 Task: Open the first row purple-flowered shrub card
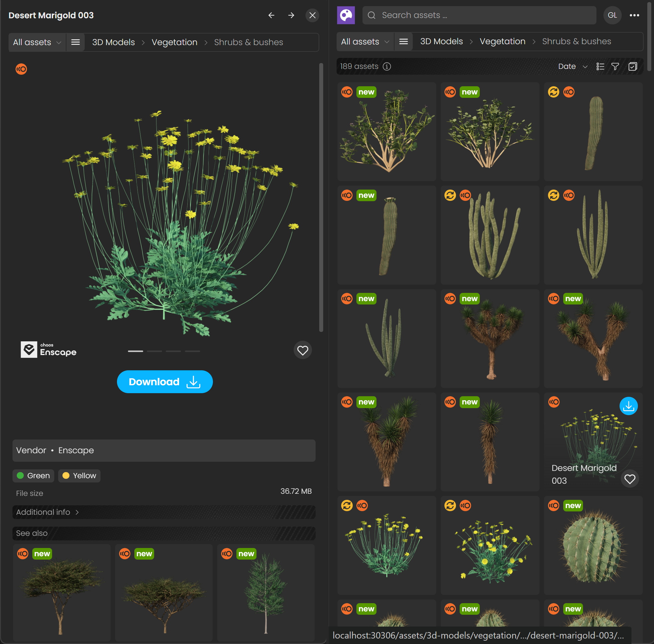point(387,131)
